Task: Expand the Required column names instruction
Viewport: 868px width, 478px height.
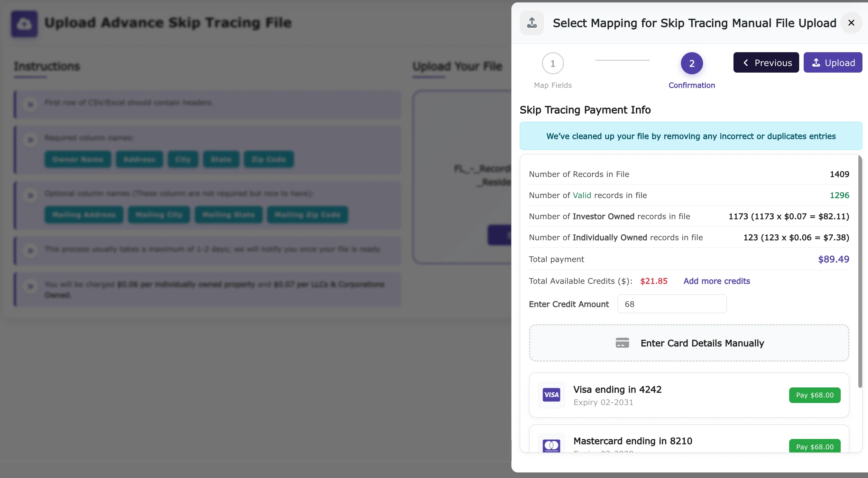Action: pyautogui.click(x=31, y=139)
